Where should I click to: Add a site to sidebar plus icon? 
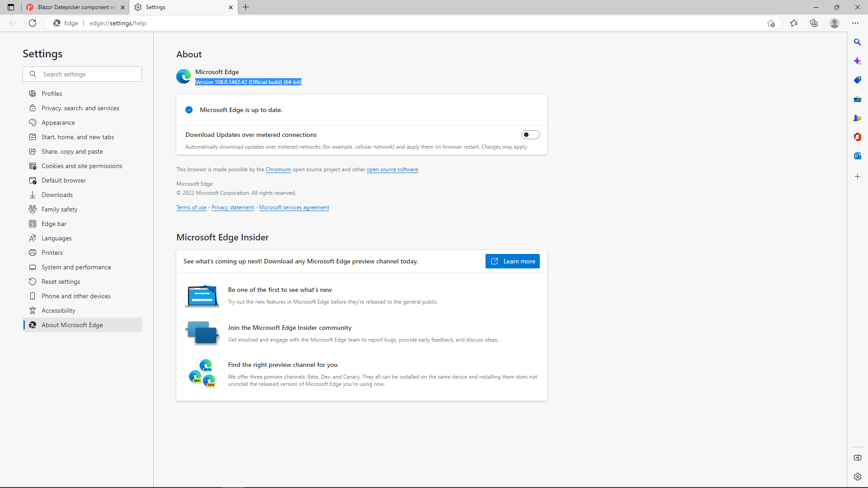[x=857, y=177]
